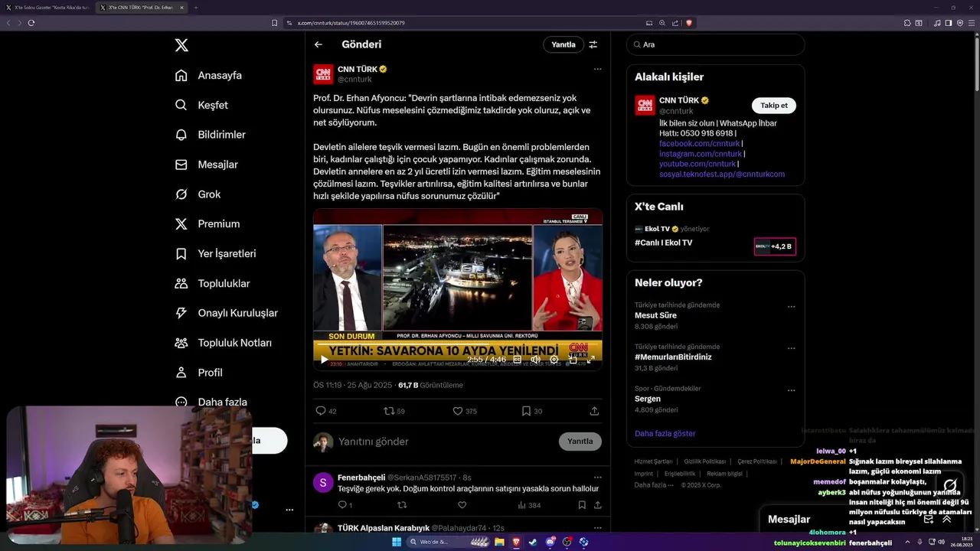This screenshot has width=980, height=551.
Task: Open Ekol TV live thumbnail +4,2 B
Action: pyautogui.click(x=775, y=246)
